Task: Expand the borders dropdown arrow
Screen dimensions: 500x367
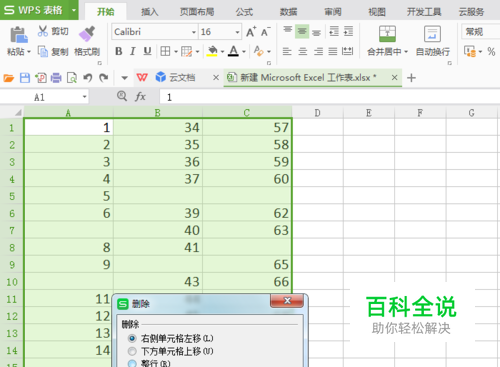Action: click(x=176, y=52)
